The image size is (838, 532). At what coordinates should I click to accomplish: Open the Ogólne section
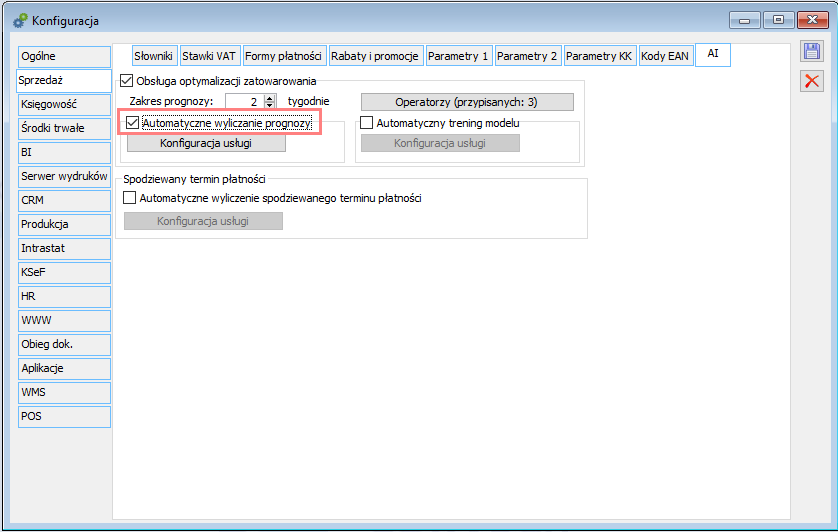(64, 57)
